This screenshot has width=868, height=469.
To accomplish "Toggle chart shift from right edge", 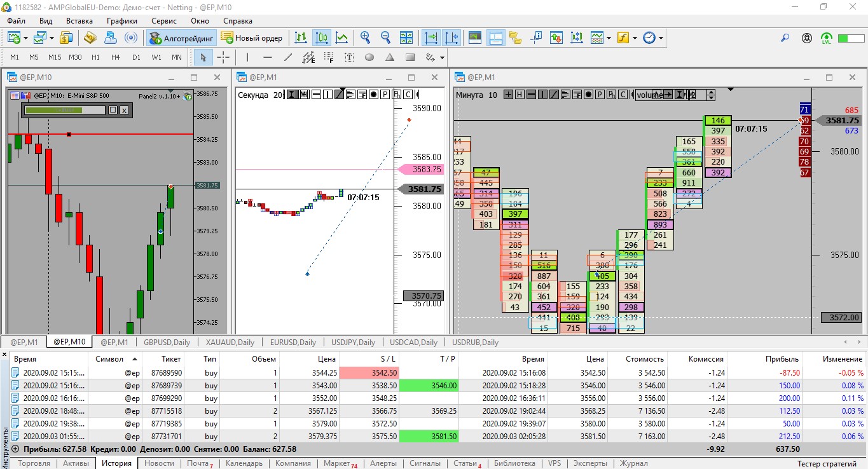I will pos(451,37).
